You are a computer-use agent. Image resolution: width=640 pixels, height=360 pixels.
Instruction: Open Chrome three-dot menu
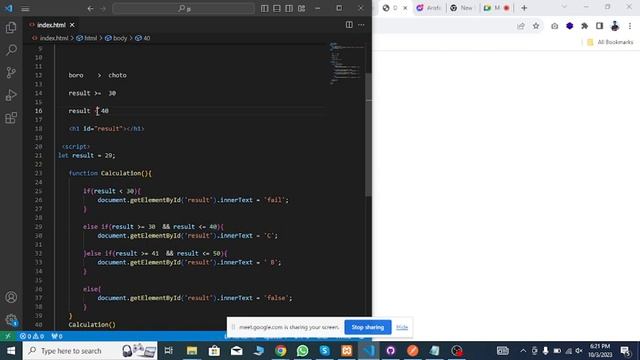[x=630, y=26]
